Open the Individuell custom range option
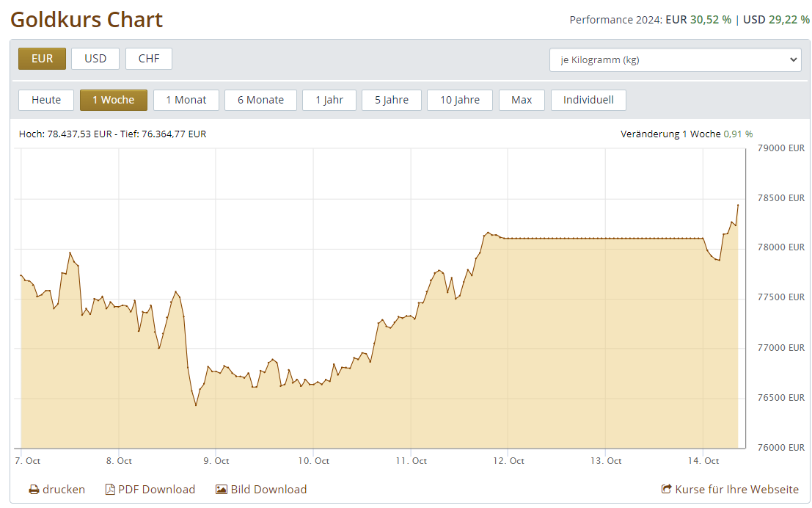 588,100
